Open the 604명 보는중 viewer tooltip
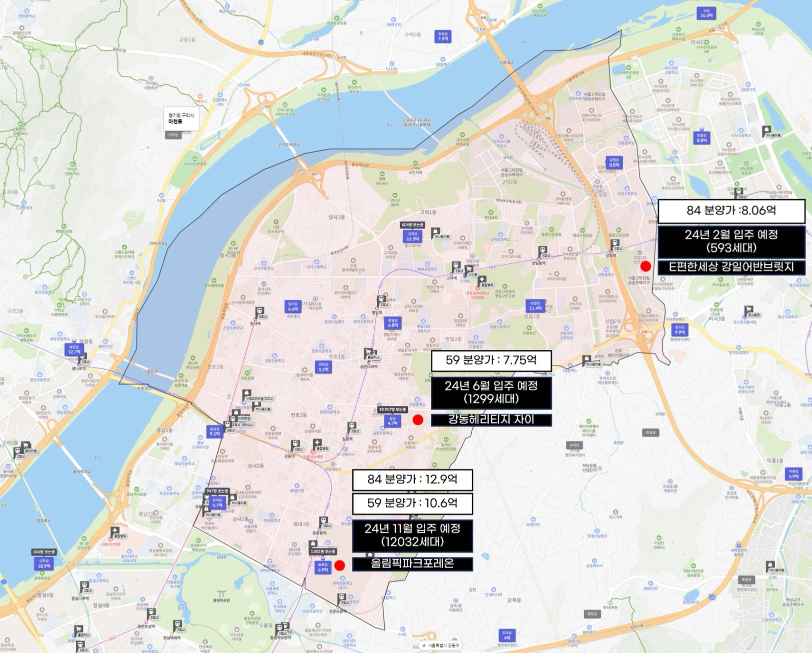This screenshot has width=812, height=653. point(413,225)
